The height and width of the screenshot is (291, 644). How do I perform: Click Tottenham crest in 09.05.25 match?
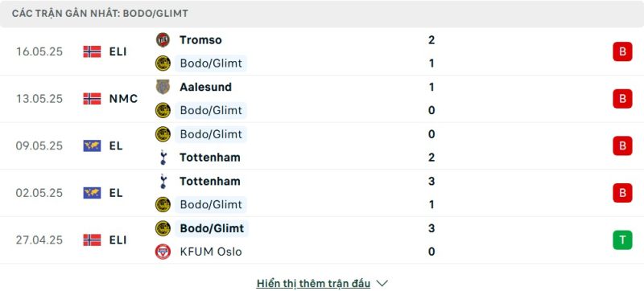(163, 158)
